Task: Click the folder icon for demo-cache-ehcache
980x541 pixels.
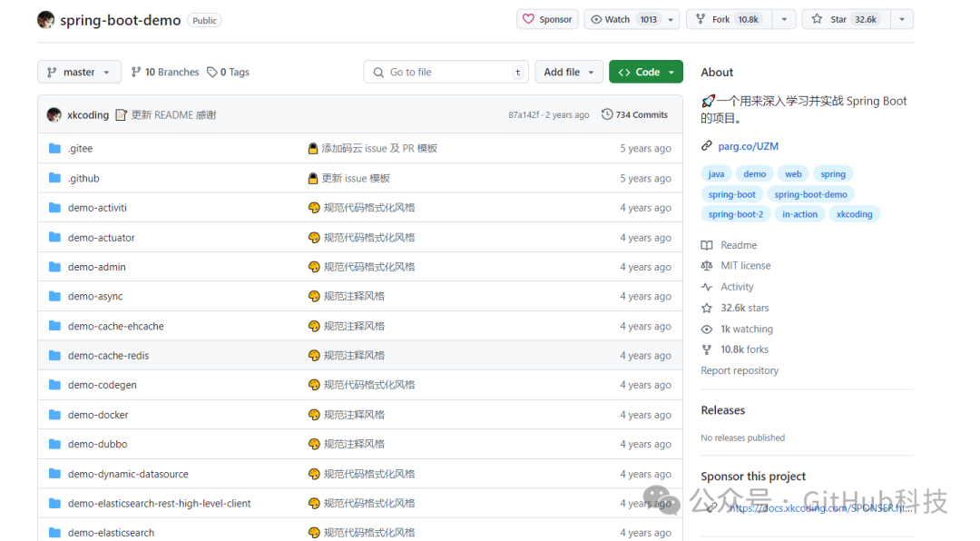Action: 55,326
